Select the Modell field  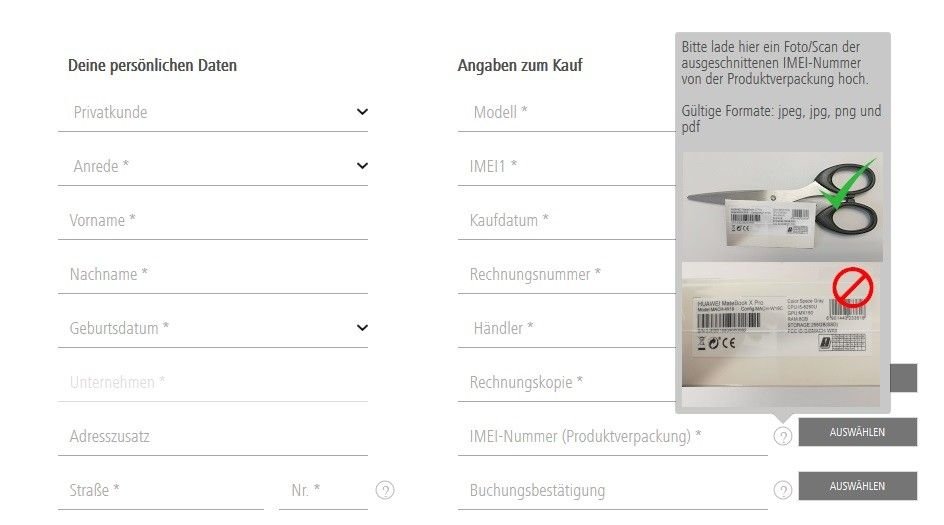[x=567, y=113]
